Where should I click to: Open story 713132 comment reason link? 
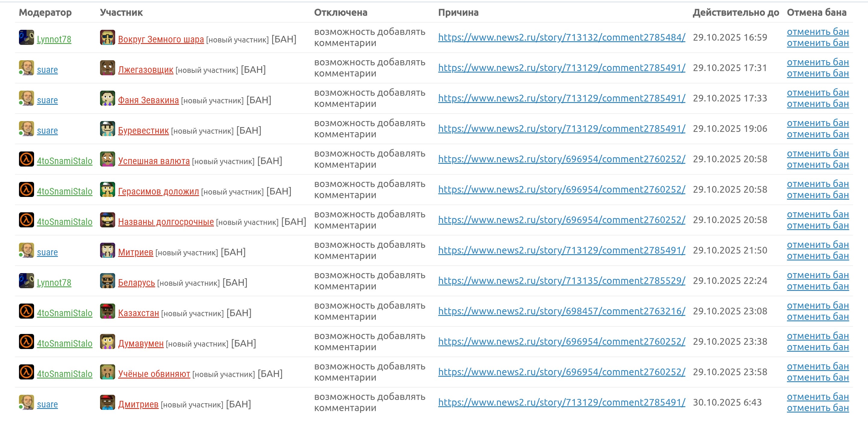coord(561,37)
